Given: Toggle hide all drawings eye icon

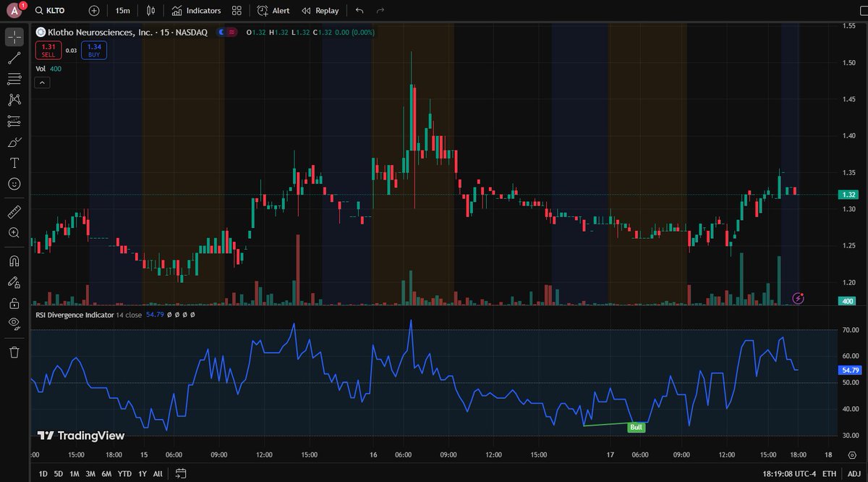Looking at the screenshot, I should (14, 324).
